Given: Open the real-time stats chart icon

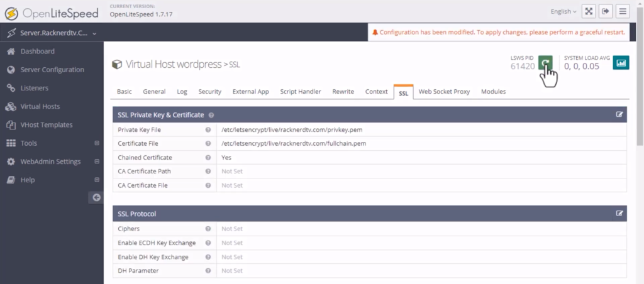Looking at the screenshot, I should pos(621,62).
